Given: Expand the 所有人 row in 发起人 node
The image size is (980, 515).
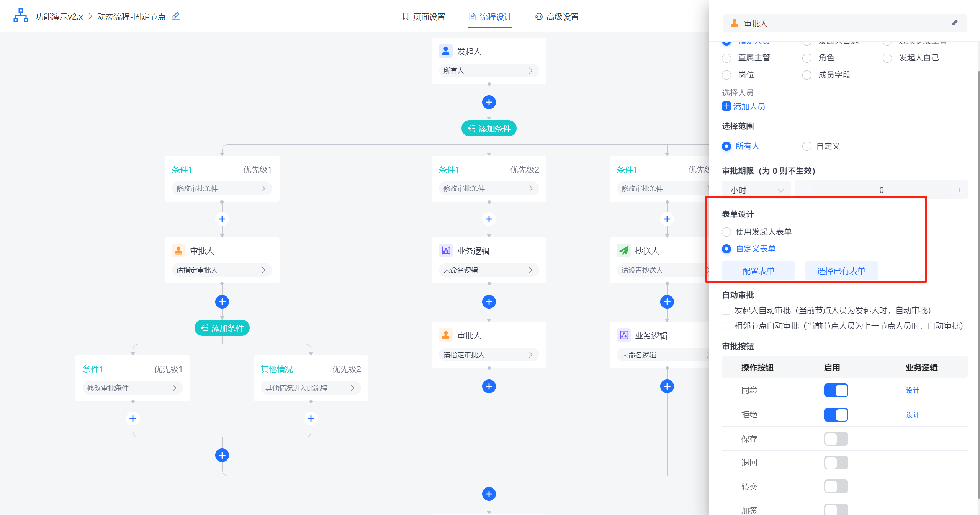Looking at the screenshot, I should pyautogui.click(x=489, y=70).
